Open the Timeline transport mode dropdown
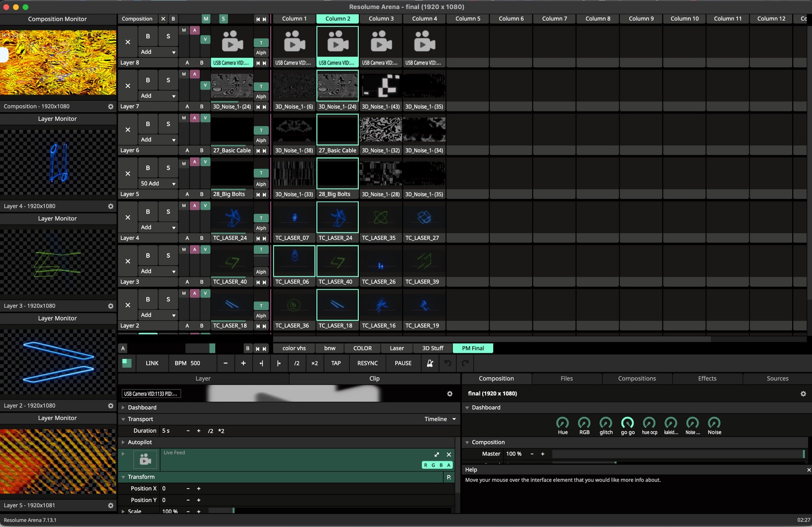The width and height of the screenshot is (812, 527). pos(440,419)
